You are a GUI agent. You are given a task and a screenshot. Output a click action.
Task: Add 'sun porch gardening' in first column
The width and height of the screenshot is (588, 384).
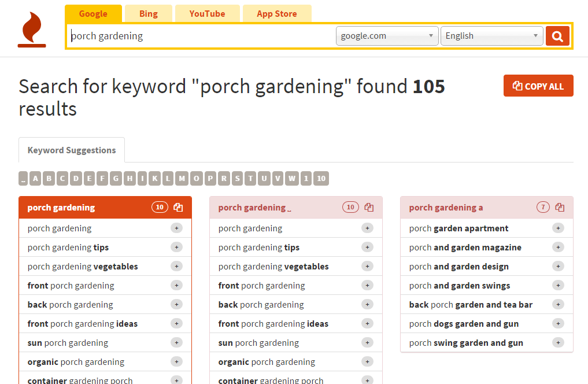coord(176,343)
